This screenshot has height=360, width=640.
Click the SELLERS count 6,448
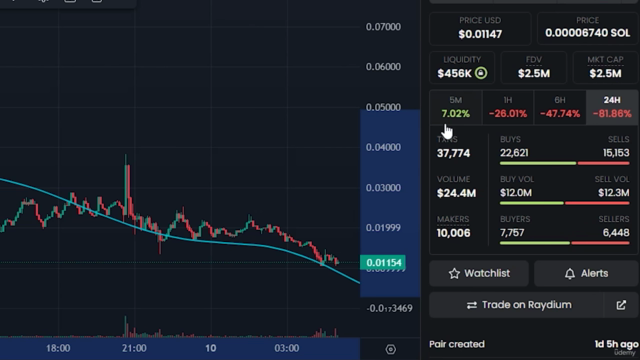[x=616, y=233]
